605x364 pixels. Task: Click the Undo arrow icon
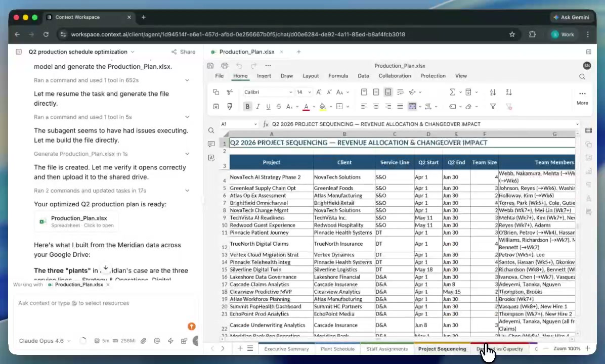point(239,66)
